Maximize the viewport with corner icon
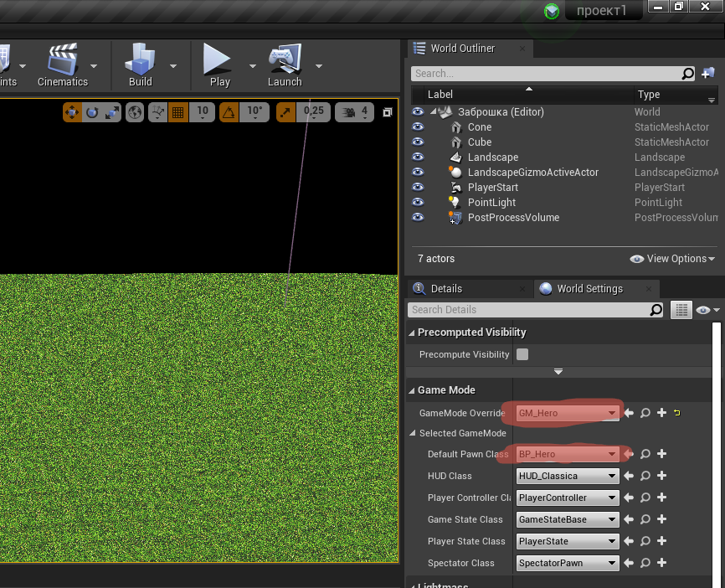Image resolution: width=725 pixels, height=588 pixels. pos(388,112)
